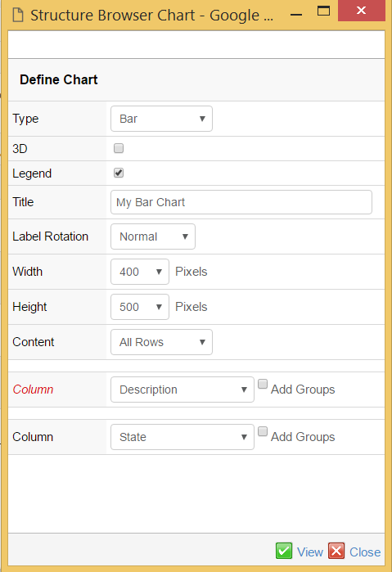Open the State column dropdown

tap(182, 437)
